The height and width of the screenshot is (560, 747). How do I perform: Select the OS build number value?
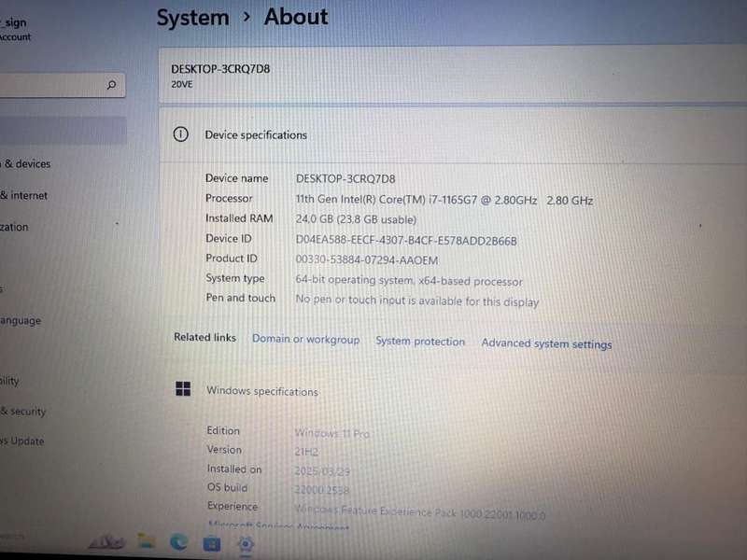(x=321, y=489)
